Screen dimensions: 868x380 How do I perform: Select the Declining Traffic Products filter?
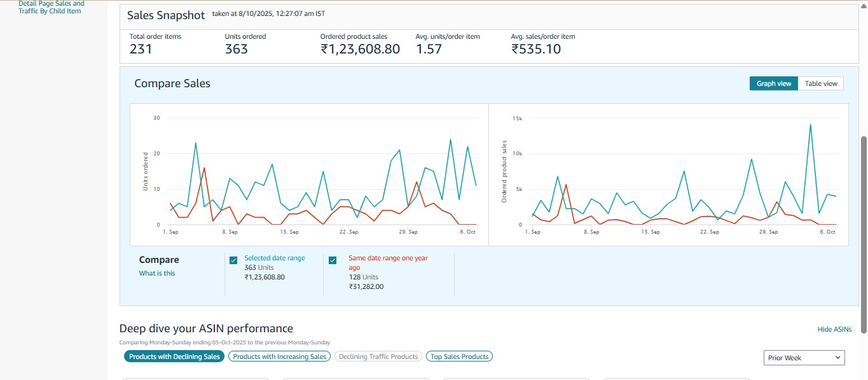[x=378, y=356]
